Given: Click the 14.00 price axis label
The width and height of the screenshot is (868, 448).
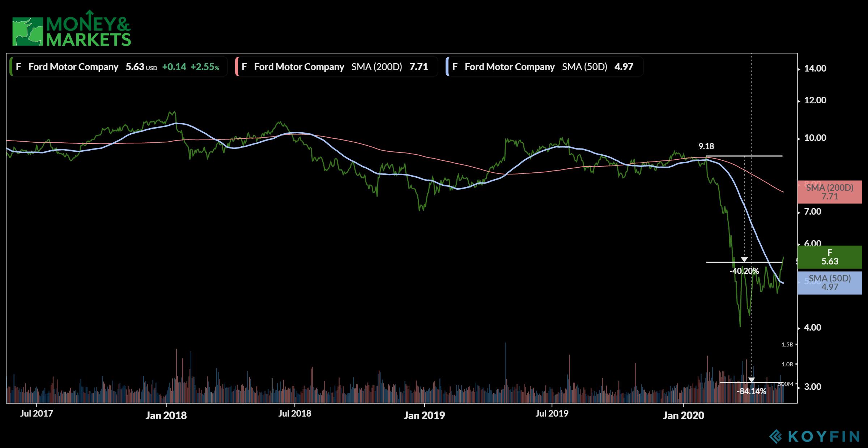Looking at the screenshot, I should click(815, 68).
